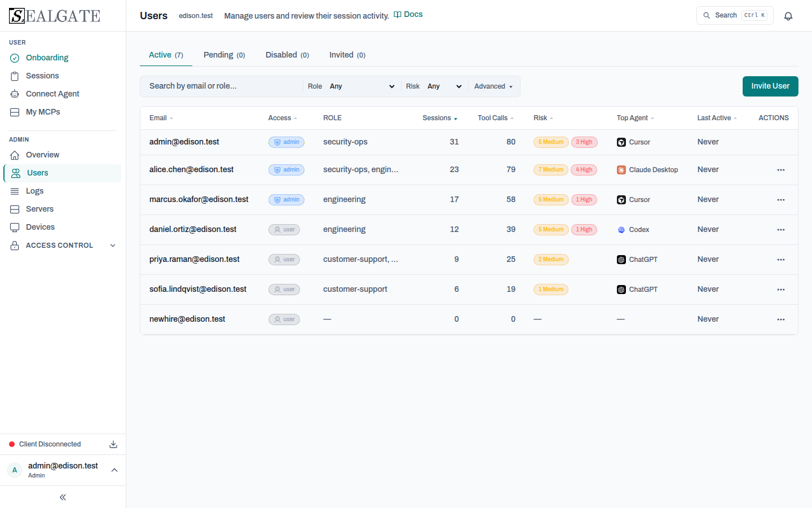Click the Claude Desktop agent icon

pos(621,170)
